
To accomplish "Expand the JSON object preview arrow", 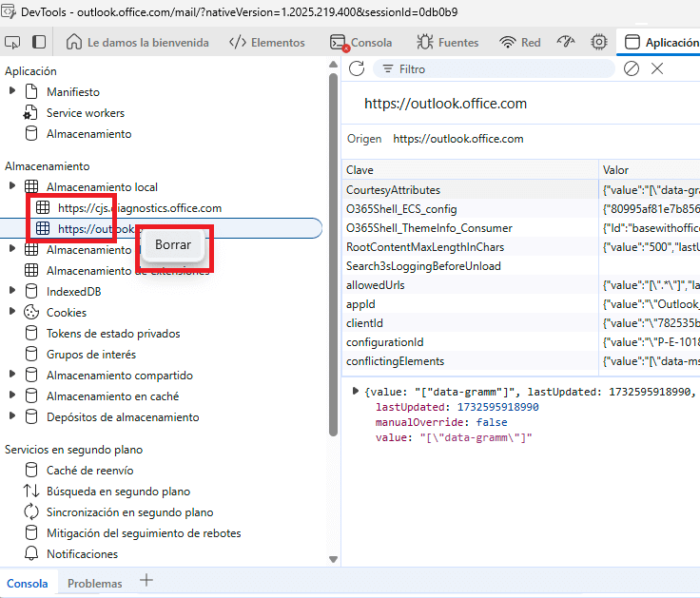I will [x=356, y=392].
